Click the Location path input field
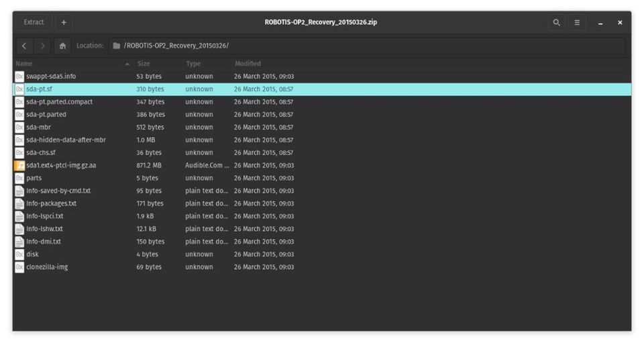The height and width of the screenshot is (345, 644). 368,46
